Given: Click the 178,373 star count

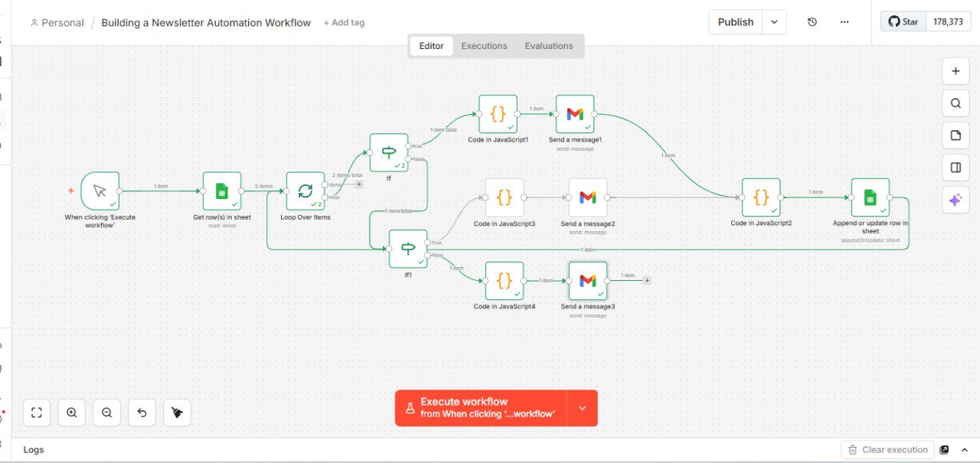Looking at the screenshot, I should [948, 21].
